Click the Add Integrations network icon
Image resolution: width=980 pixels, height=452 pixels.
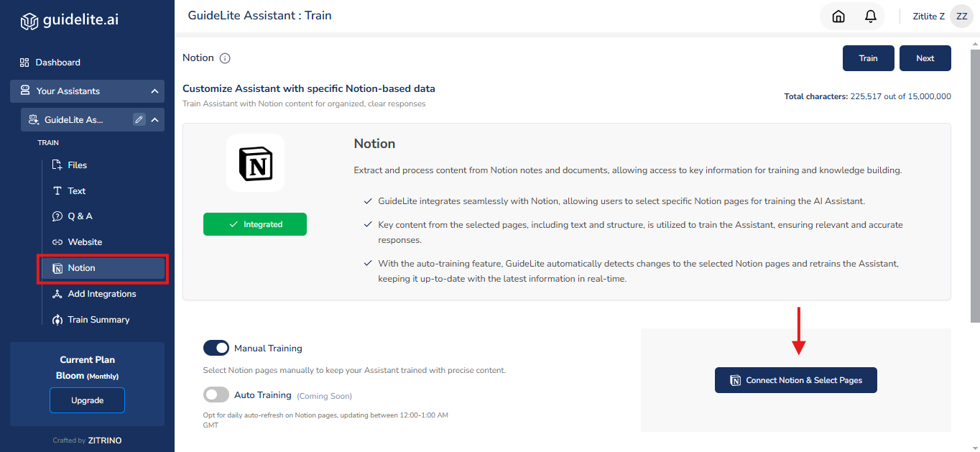coord(57,294)
